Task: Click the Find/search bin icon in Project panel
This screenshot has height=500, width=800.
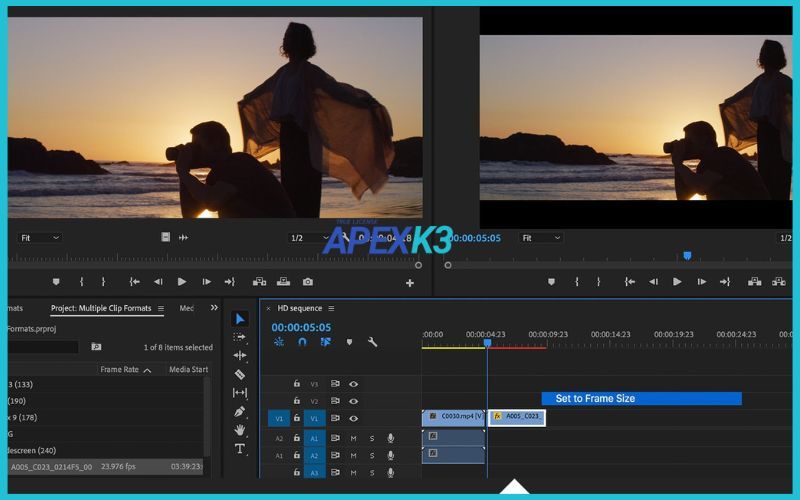Action: (x=96, y=347)
